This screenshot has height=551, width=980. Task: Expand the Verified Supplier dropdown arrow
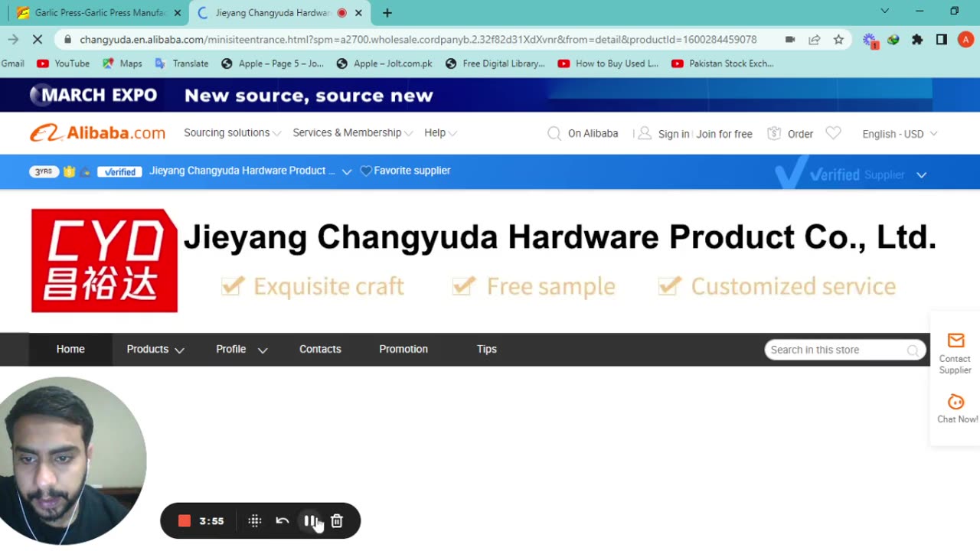pos(922,175)
